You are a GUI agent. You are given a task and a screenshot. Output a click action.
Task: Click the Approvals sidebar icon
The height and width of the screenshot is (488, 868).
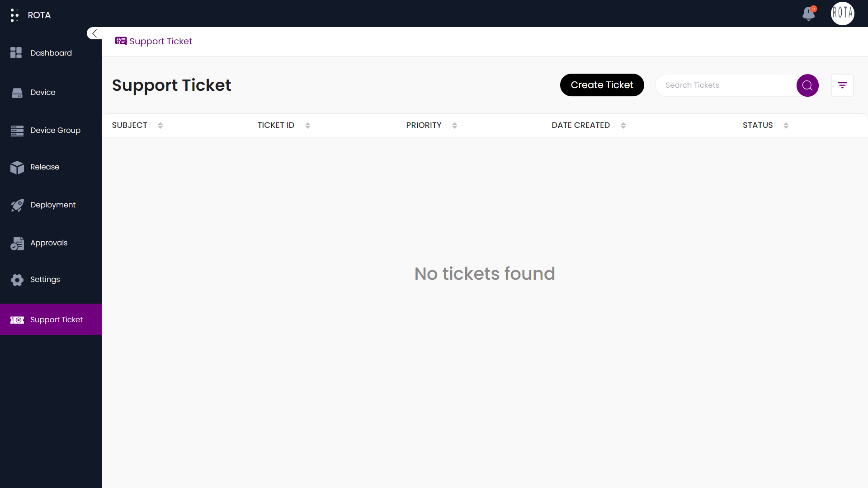tap(17, 243)
